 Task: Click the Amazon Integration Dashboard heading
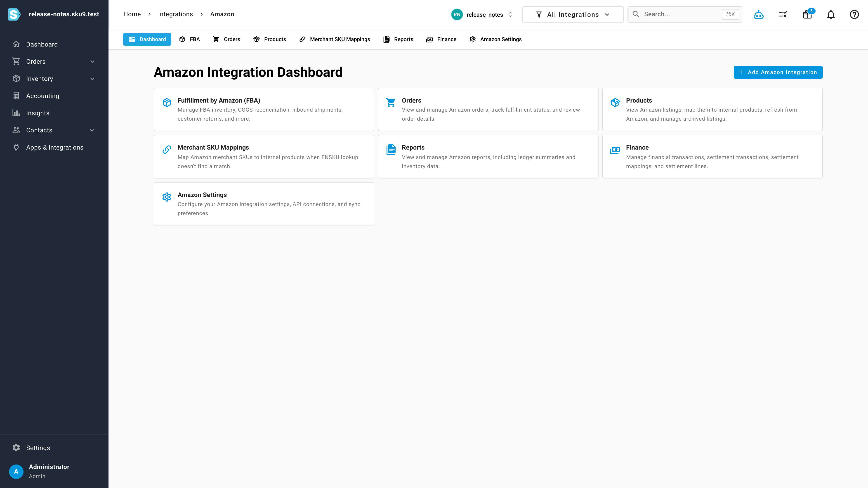coord(248,72)
